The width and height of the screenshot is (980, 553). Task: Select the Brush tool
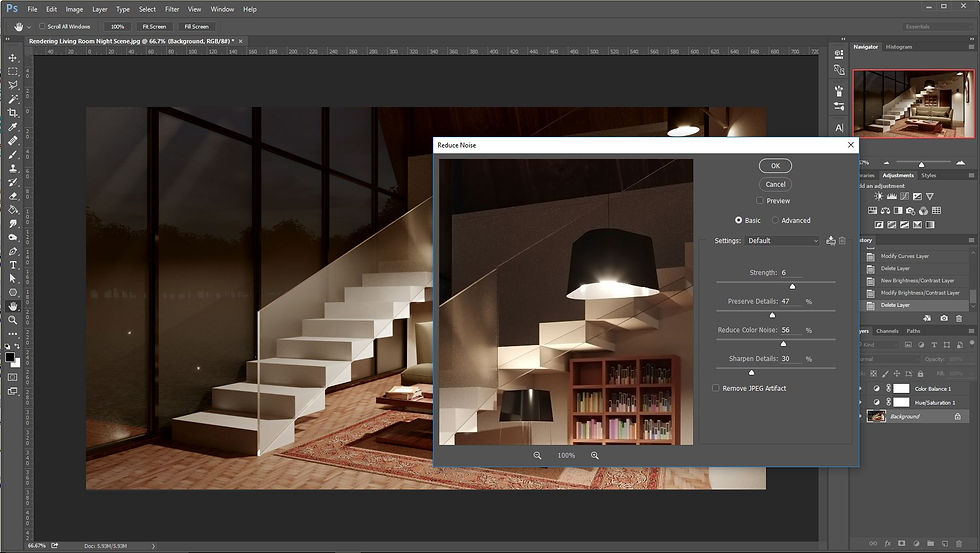click(x=12, y=154)
